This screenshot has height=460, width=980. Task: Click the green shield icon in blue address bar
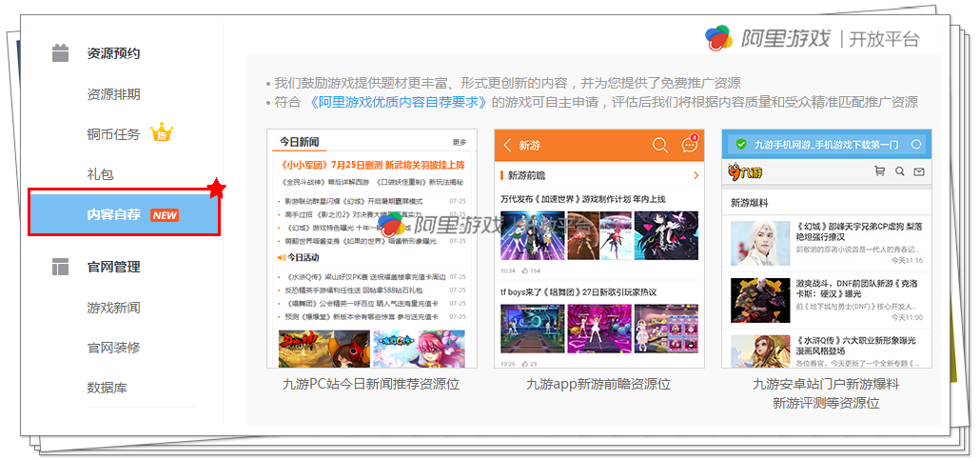(x=740, y=145)
